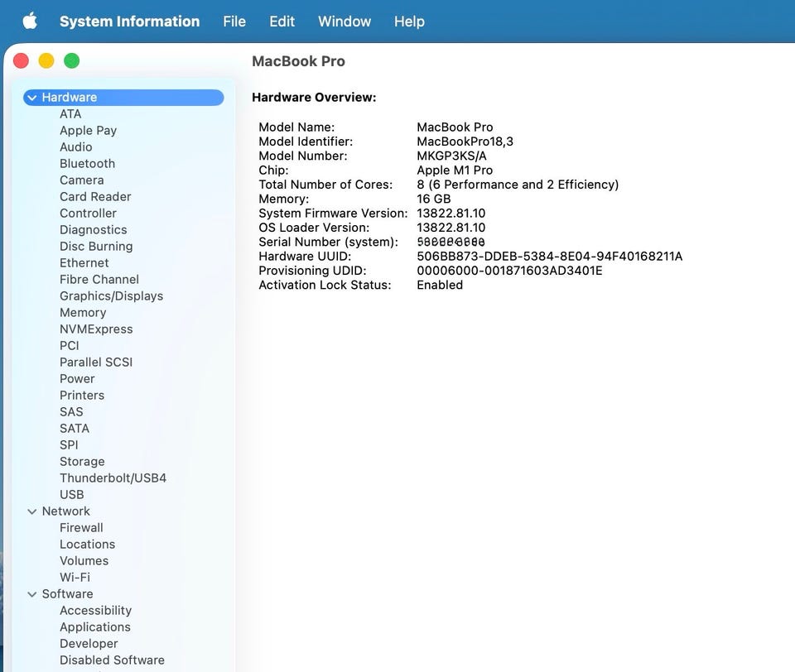Select SATA in the sidebar
Image resolution: width=795 pixels, height=672 pixels.
[x=75, y=428]
